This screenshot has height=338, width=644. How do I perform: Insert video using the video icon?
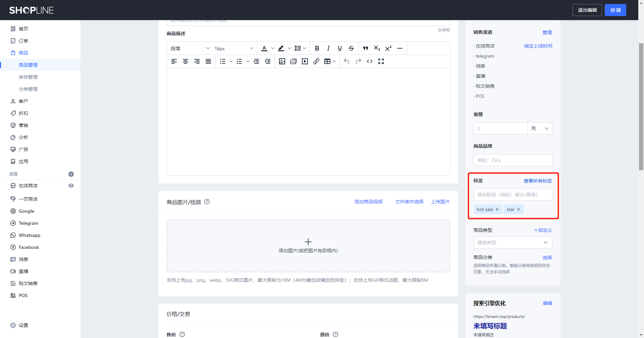[305, 61]
